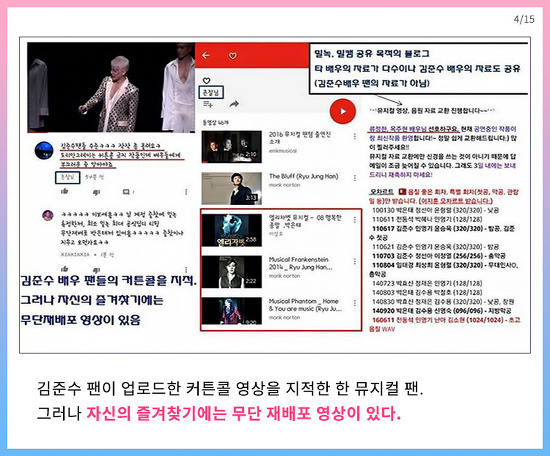
Task: Tap the blue avatar of the first commenter
Action: point(44,150)
